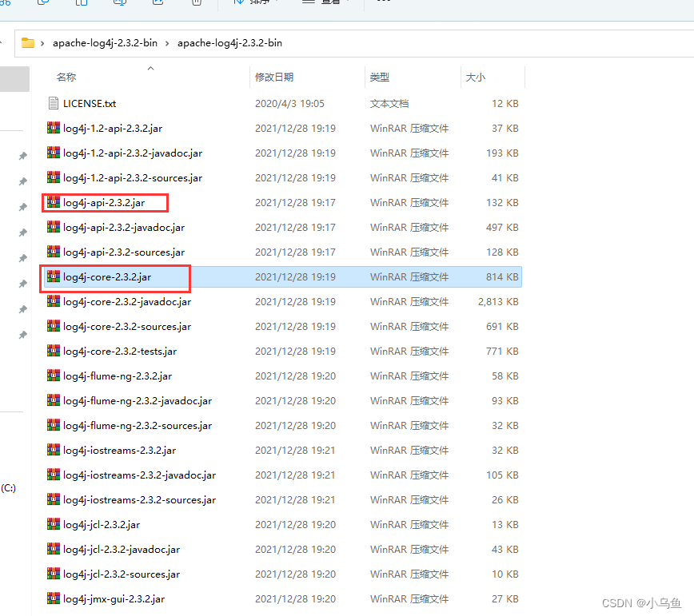
Task: Navigate to apache-log4j-2.3.2-bin in breadcrumb
Action: [x=104, y=42]
